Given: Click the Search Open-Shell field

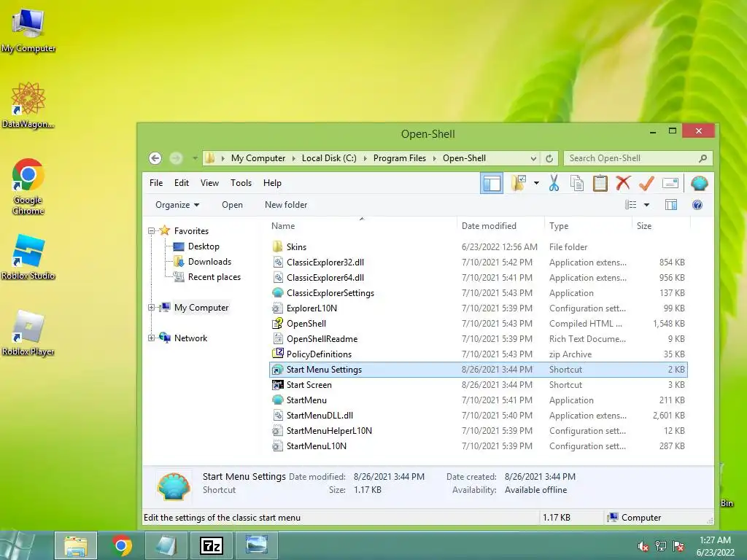Looking at the screenshot, I should (x=638, y=158).
